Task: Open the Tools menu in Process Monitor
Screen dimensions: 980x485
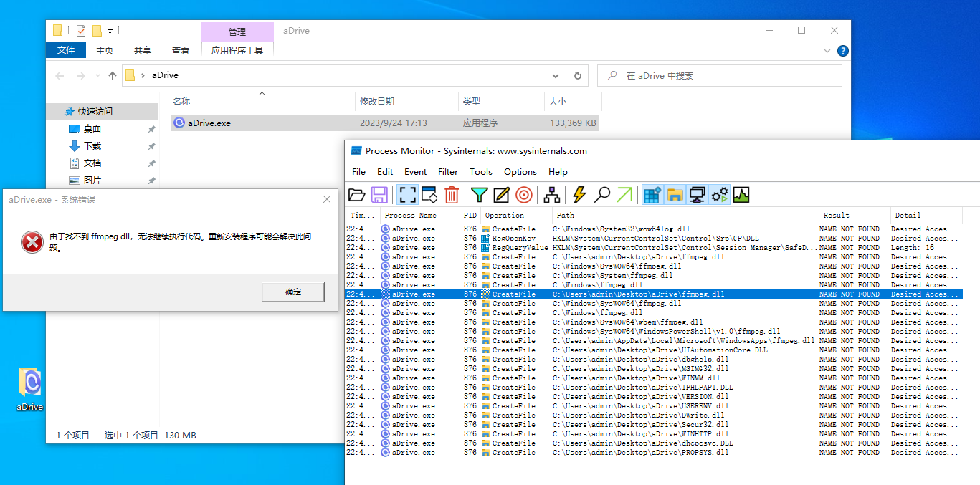Action: 481,171
